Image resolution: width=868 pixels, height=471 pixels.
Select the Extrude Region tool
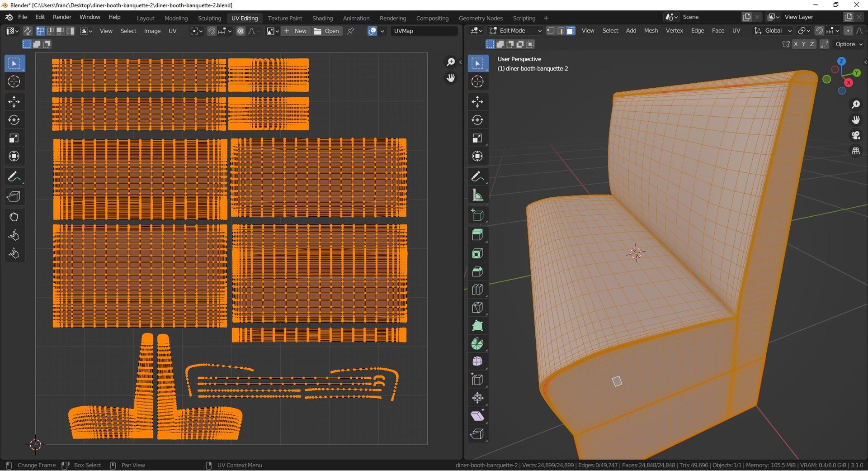point(477,235)
